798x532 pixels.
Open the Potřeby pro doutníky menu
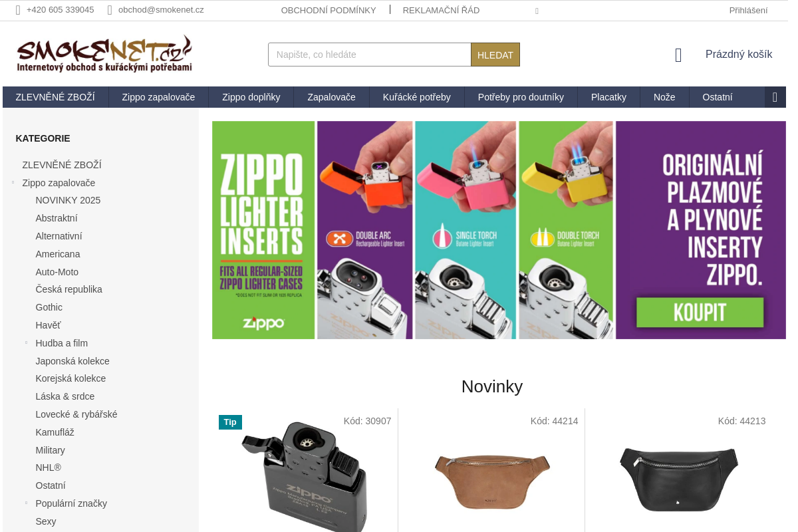[x=521, y=97]
